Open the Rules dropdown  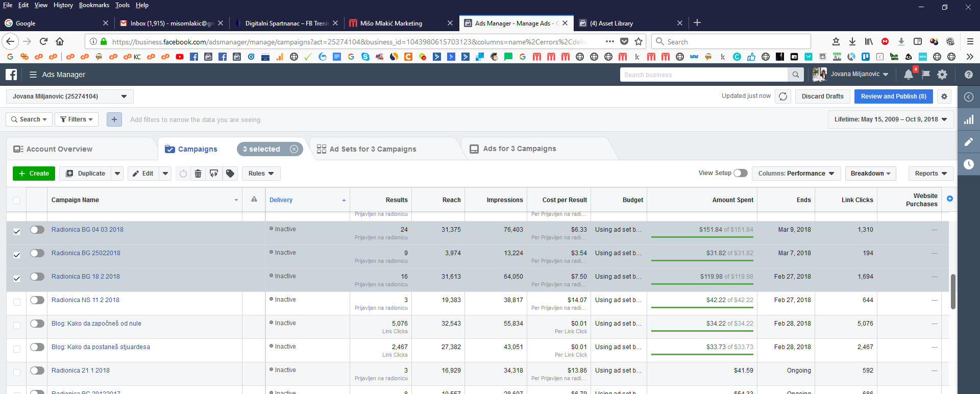point(261,174)
